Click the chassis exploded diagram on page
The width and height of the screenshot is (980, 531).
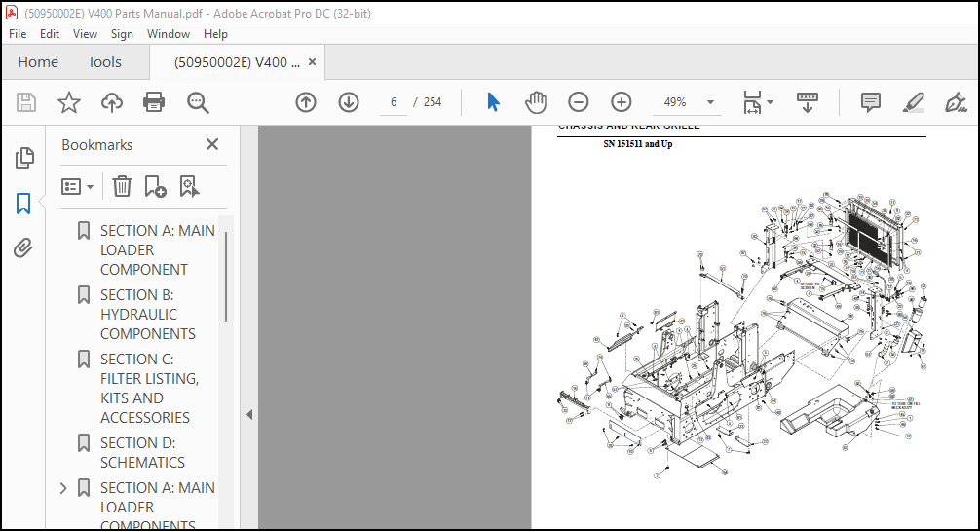coord(742,334)
